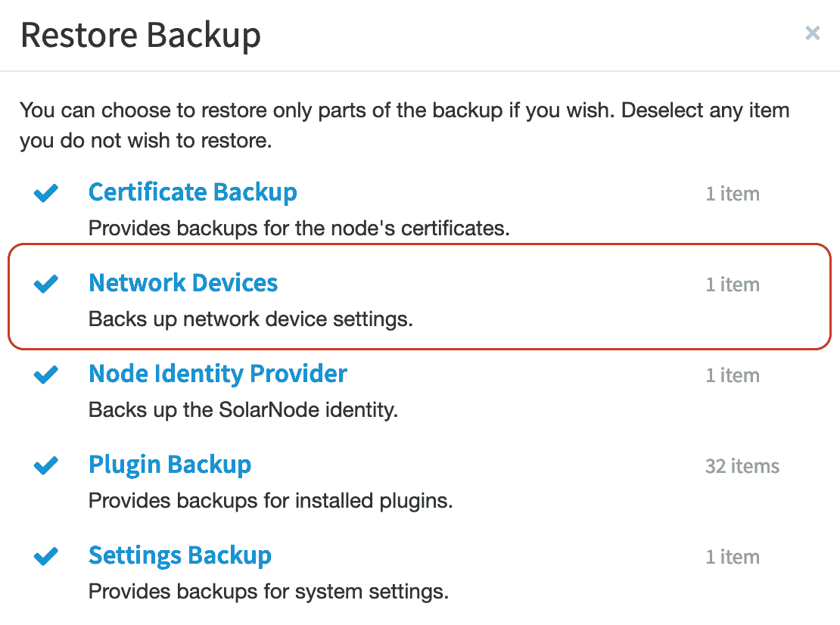Select the Node Identity Provider heading
The image size is (840, 625).
218,374
